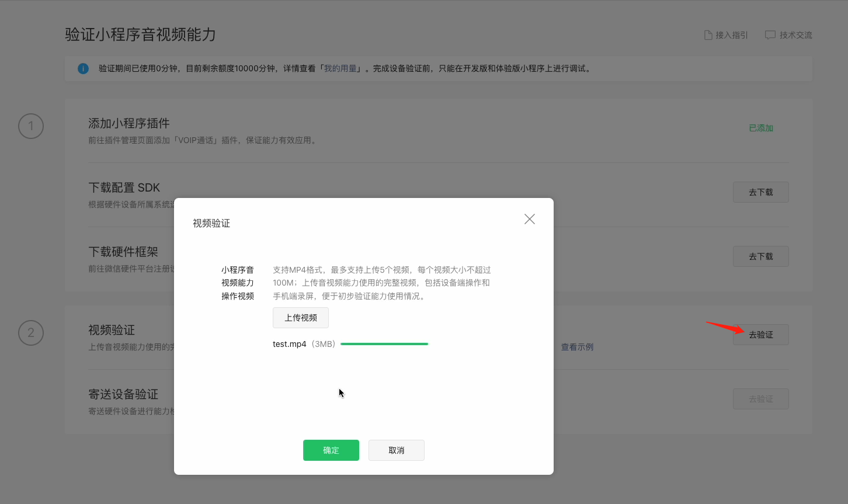Image resolution: width=848 pixels, height=504 pixels.
Task: Cancel the dialog with 取消
Action: point(397,450)
